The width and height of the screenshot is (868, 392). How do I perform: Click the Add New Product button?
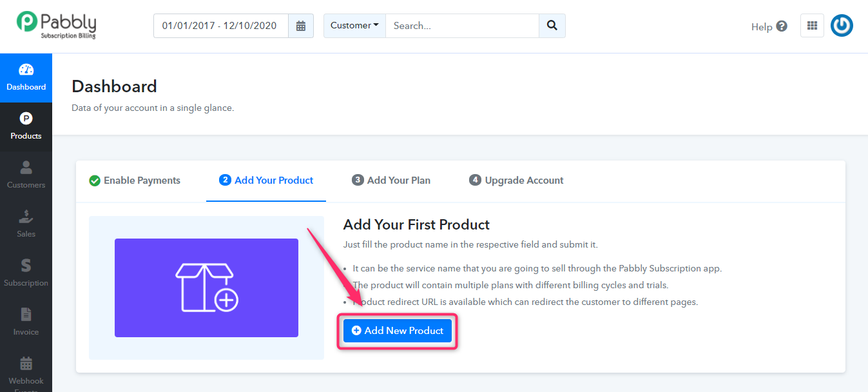tap(398, 331)
